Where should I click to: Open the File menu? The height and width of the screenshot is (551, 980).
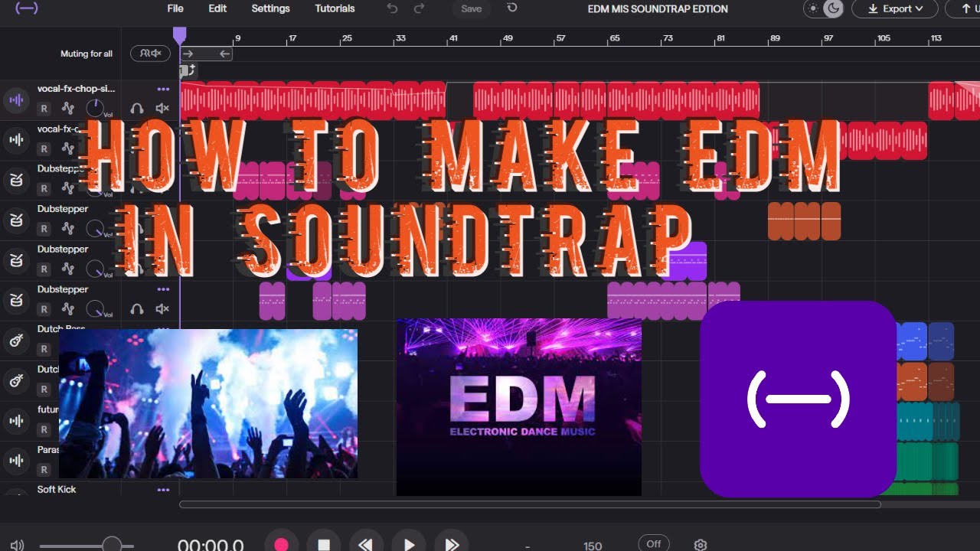pos(175,8)
